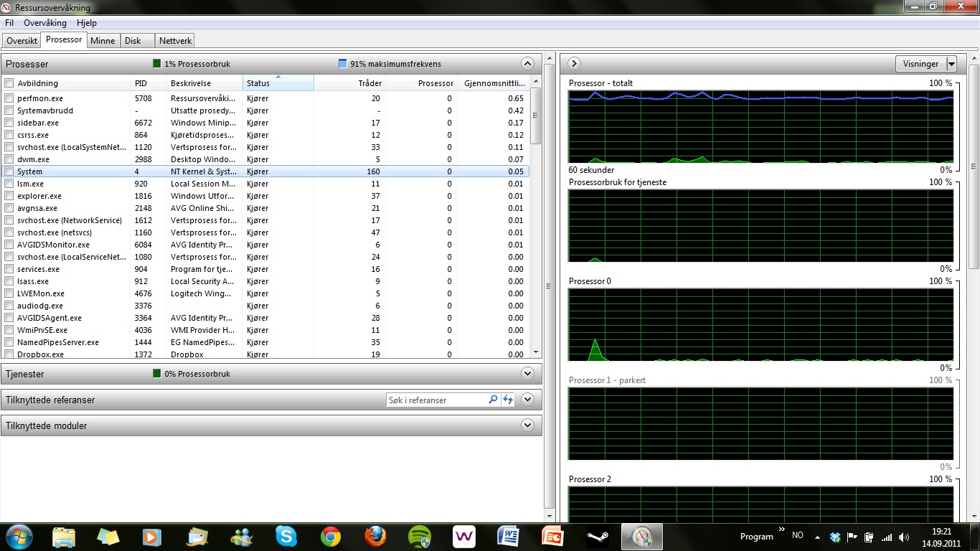This screenshot has height=551, width=980.
Task: Tick the checkbox for explorer.exe
Action: tap(9, 196)
